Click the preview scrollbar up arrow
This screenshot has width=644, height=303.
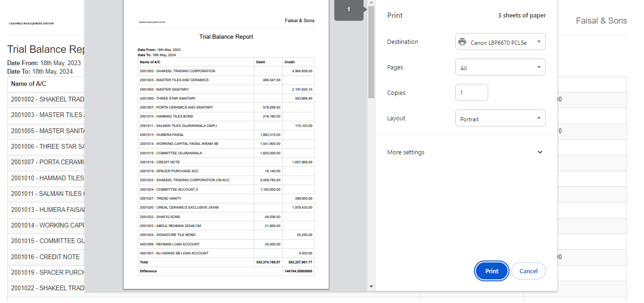(x=371, y=3)
